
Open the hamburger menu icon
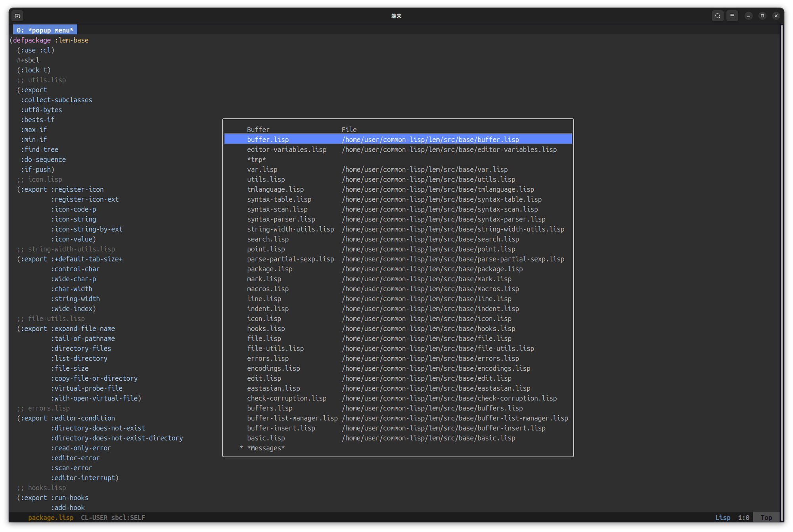pos(732,16)
